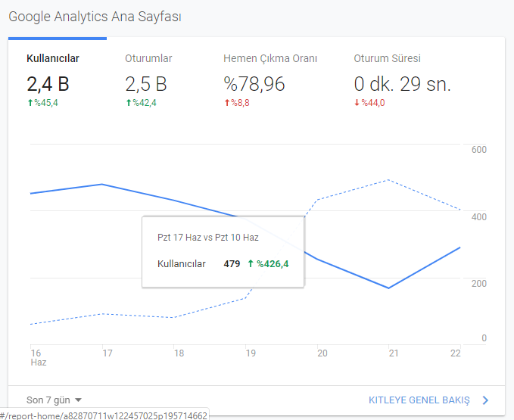Click the 17 date axis label

(x=107, y=353)
